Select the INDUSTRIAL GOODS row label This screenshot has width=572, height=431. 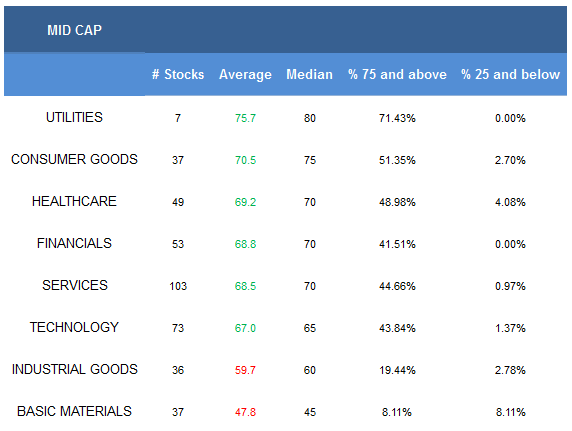pos(75,369)
